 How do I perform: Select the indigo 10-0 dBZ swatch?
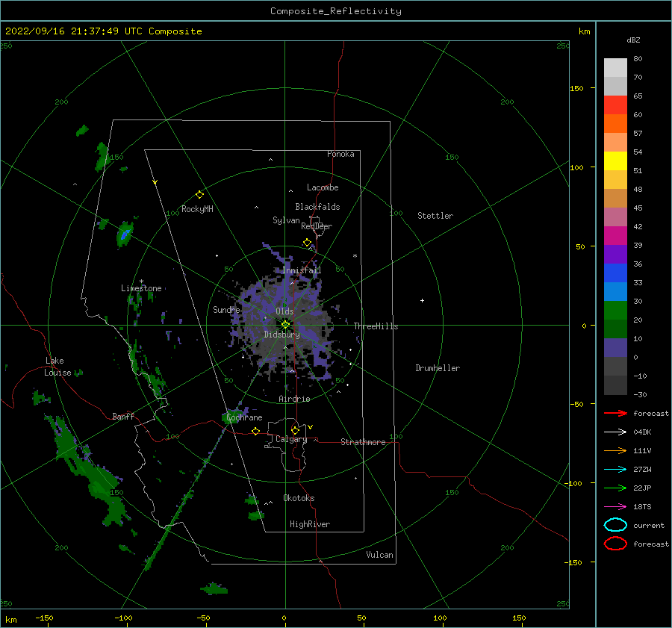pos(615,348)
